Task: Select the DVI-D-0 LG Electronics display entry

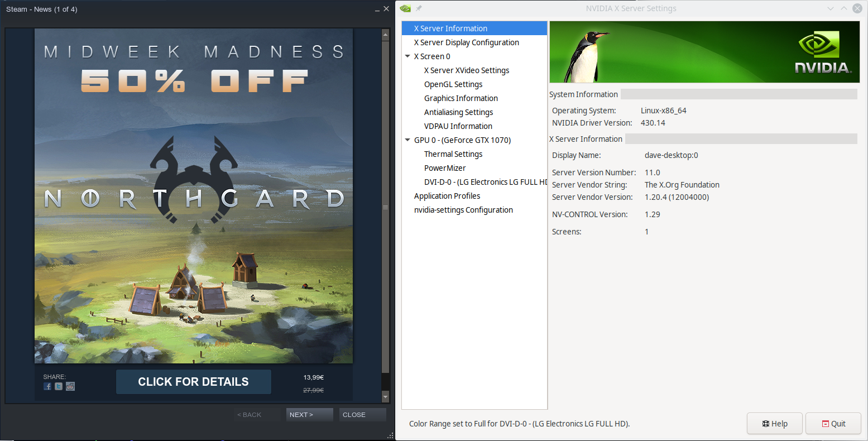Action: [x=485, y=182]
